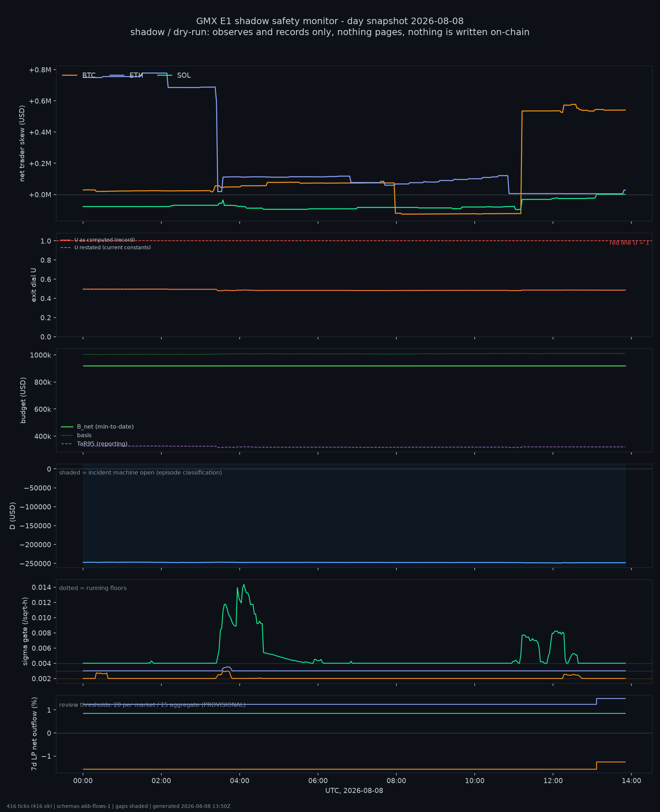Click the '14:00' time axis label
660x812 pixels.
coord(631,781)
